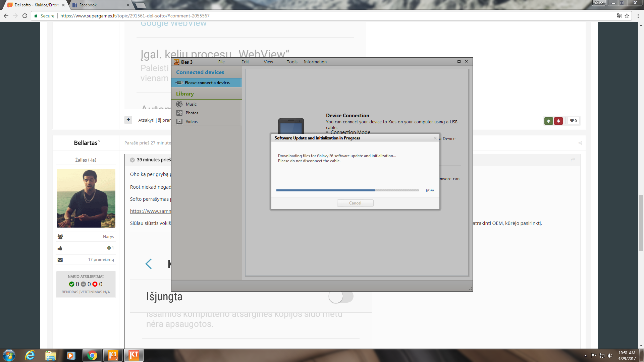Click the heart like counter
This screenshot has width=644, height=362.
[573, 121]
